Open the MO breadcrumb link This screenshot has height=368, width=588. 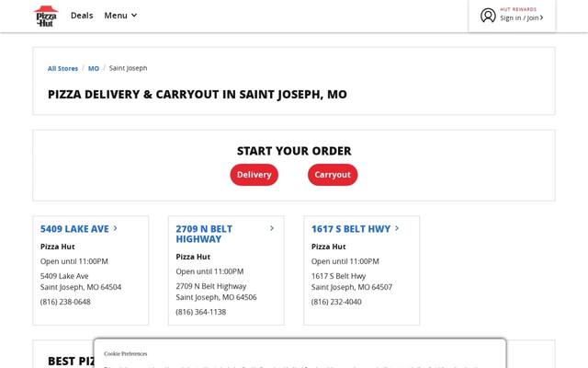coord(94,68)
